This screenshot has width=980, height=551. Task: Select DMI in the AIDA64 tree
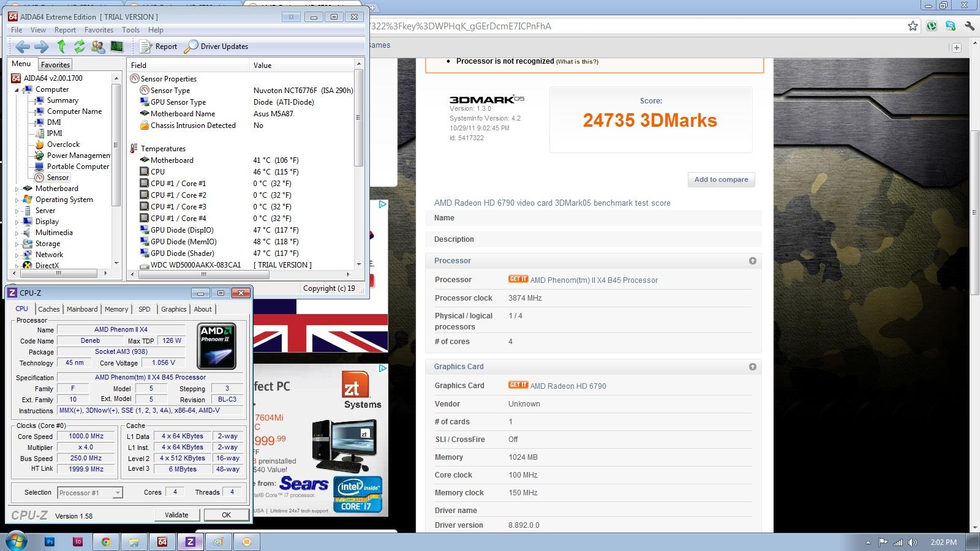(54, 122)
